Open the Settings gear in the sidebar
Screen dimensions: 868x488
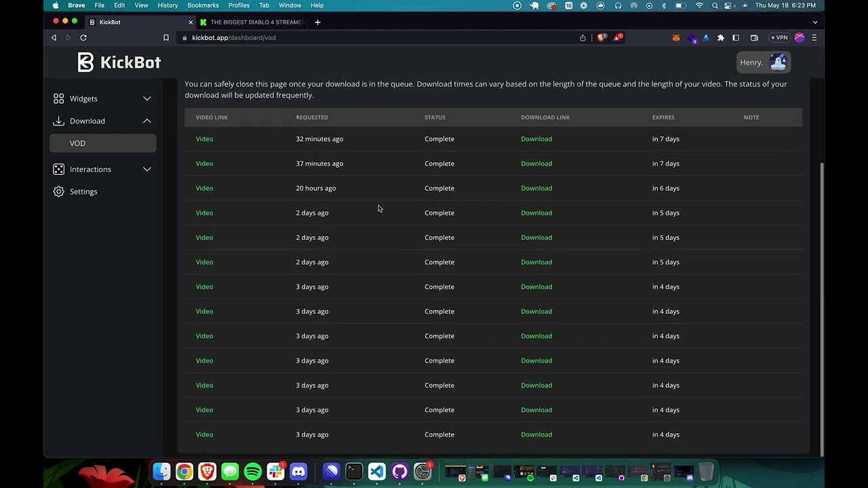pyautogui.click(x=59, y=192)
